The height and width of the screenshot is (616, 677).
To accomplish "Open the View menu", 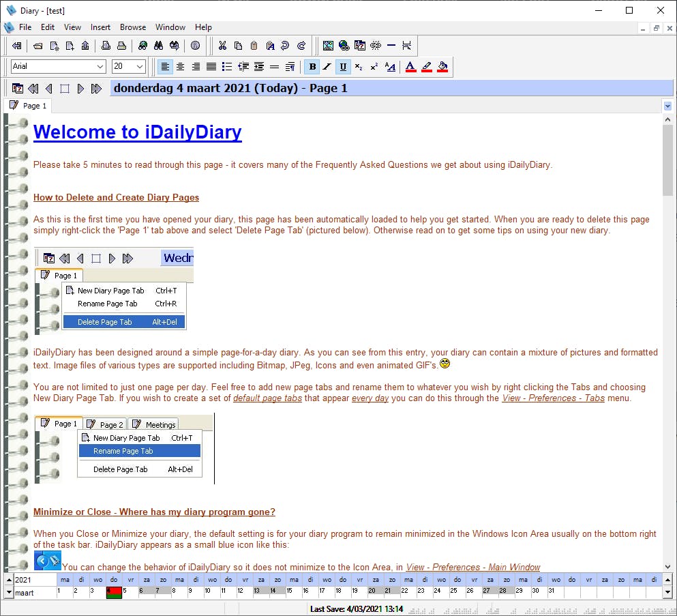I will (x=72, y=27).
